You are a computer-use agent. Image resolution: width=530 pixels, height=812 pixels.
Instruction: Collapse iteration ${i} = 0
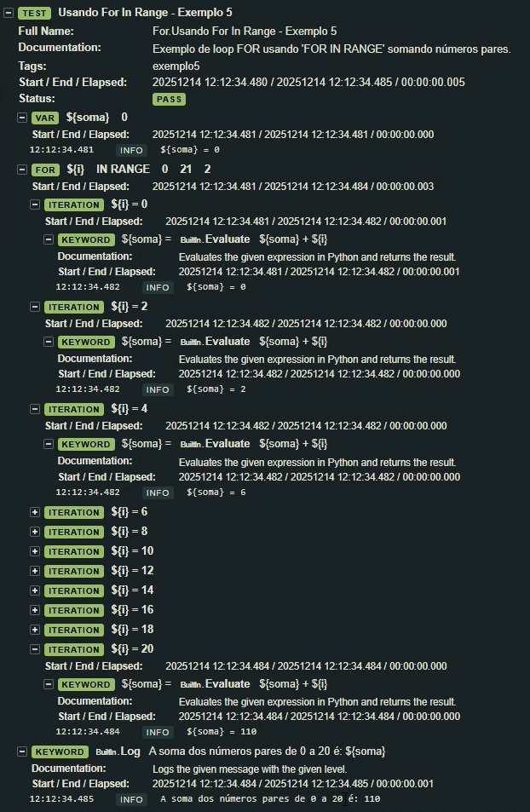(35, 204)
